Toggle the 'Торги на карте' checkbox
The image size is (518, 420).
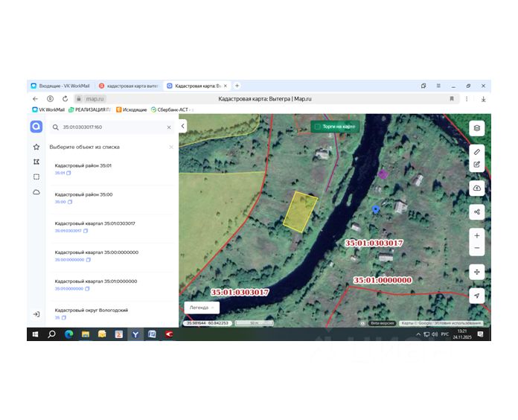click(318, 127)
